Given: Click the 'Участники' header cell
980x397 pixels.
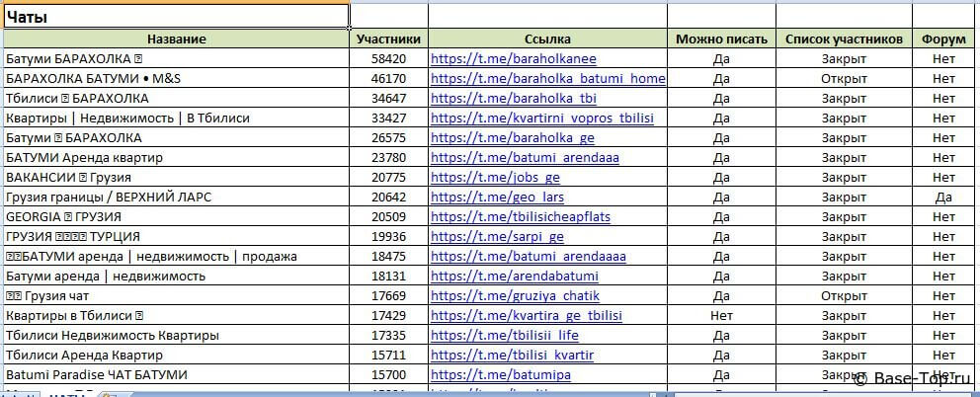Looking at the screenshot, I should (x=389, y=39).
